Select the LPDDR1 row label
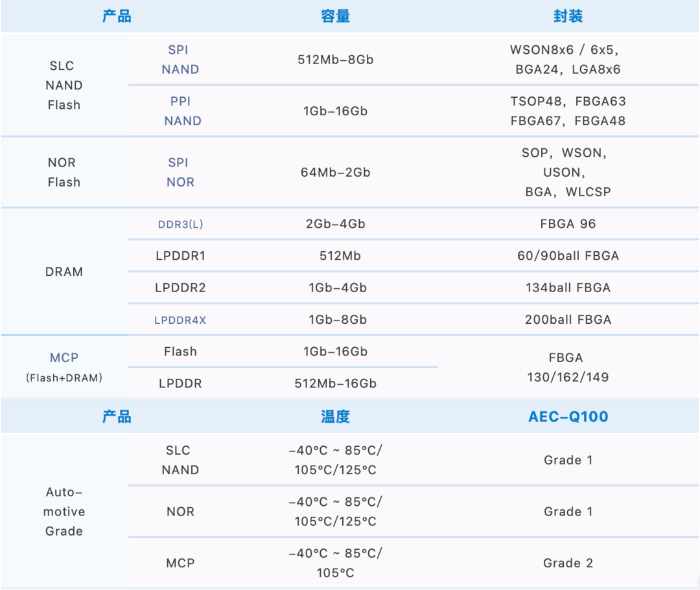Screen dimensions: 700x590 (180, 256)
